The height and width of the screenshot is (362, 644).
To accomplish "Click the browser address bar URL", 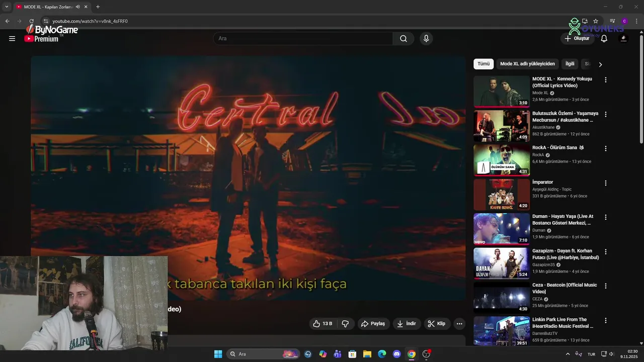I will coord(90,21).
